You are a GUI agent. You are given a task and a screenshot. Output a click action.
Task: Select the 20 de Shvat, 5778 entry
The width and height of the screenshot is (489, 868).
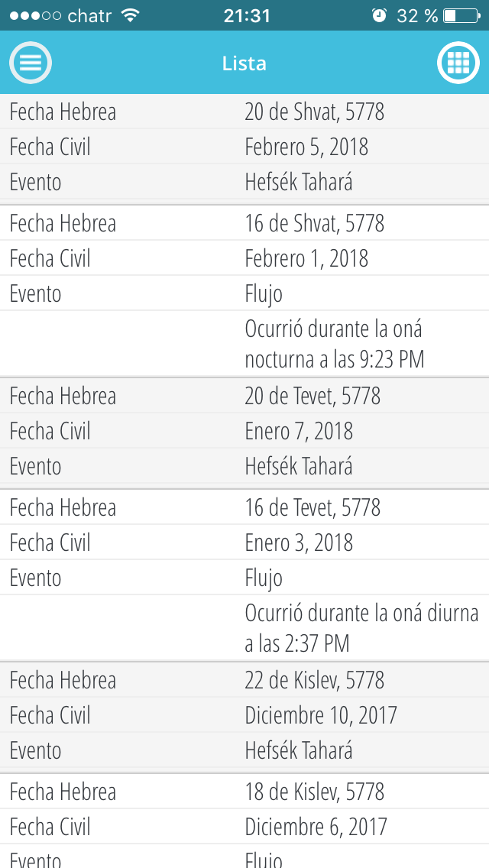click(x=314, y=112)
